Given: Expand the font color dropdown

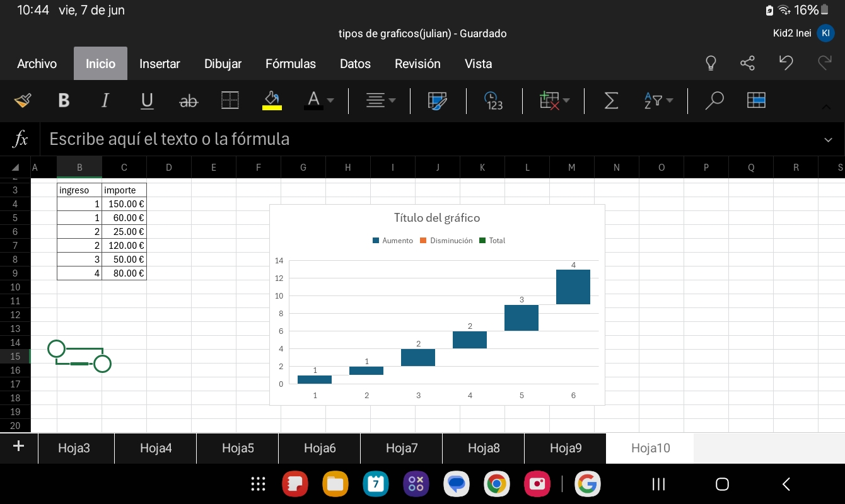Looking at the screenshot, I should click(x=330, y=100).
